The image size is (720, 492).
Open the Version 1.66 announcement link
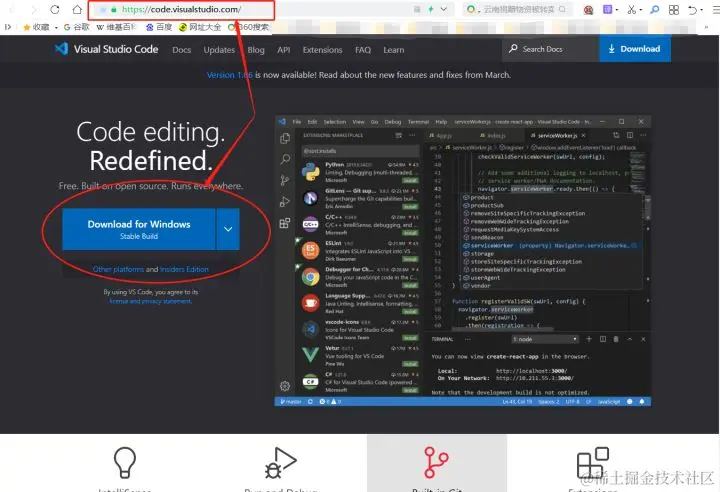click(230, 75)
